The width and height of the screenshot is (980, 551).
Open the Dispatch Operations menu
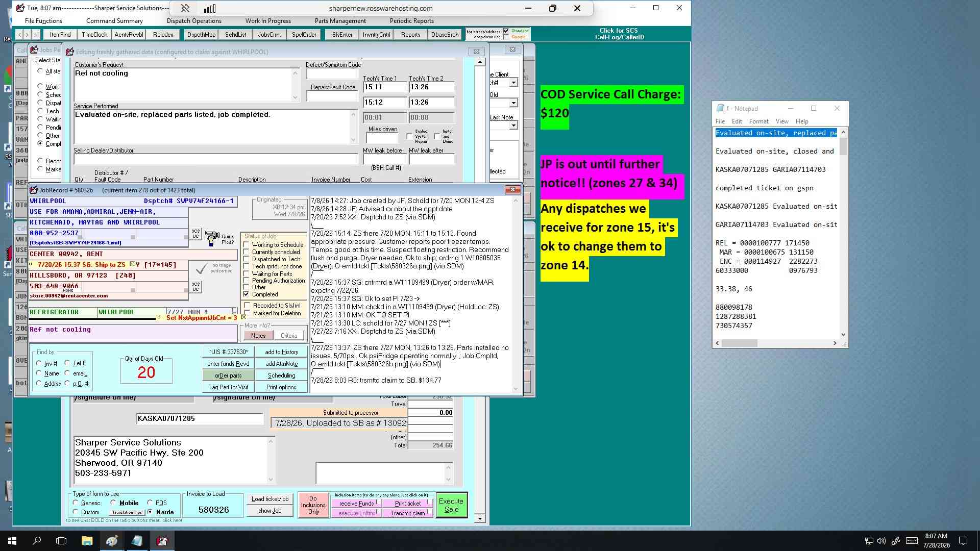click(194, 21)
